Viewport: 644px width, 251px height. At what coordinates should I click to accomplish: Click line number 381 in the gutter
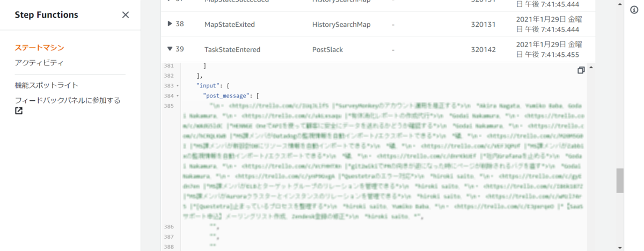point(169,66)
